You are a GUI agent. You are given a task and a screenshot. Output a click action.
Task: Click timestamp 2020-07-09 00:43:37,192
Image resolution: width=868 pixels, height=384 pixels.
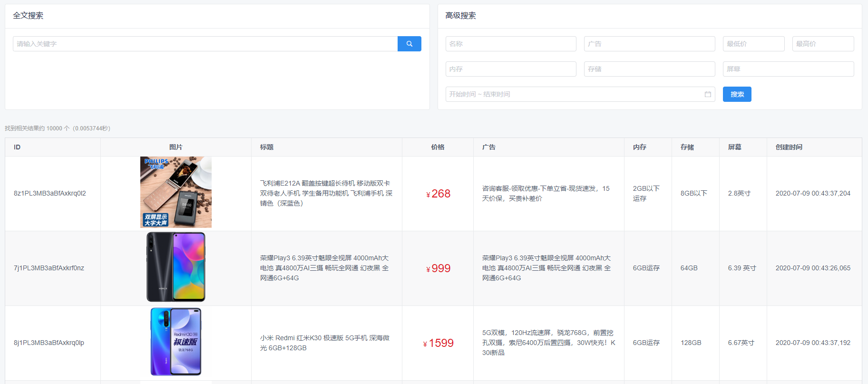pos(813,343)
